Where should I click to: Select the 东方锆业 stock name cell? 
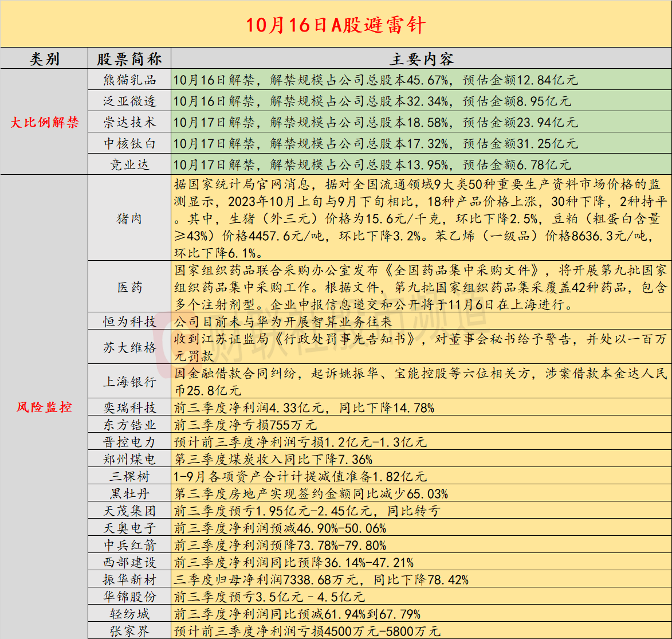pyautogui.click(x=129, y=425)
